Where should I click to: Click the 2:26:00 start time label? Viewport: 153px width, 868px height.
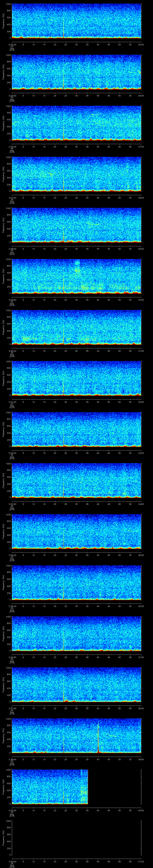coord(12,147)
